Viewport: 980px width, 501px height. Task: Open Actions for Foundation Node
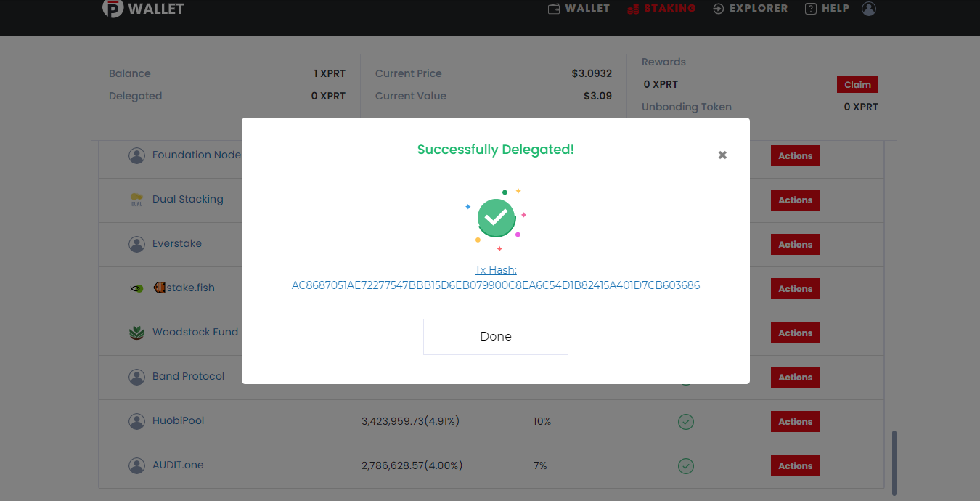click(796, 156)
